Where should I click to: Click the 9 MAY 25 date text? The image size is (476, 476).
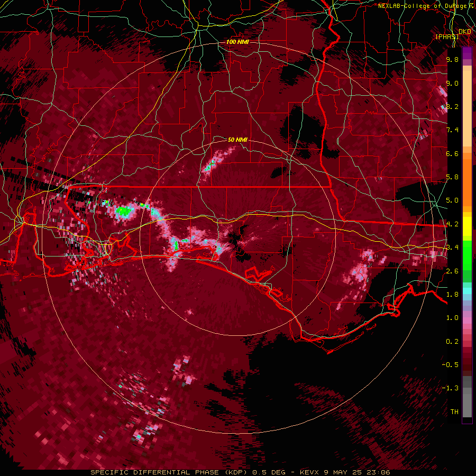[x=343, y=472]
